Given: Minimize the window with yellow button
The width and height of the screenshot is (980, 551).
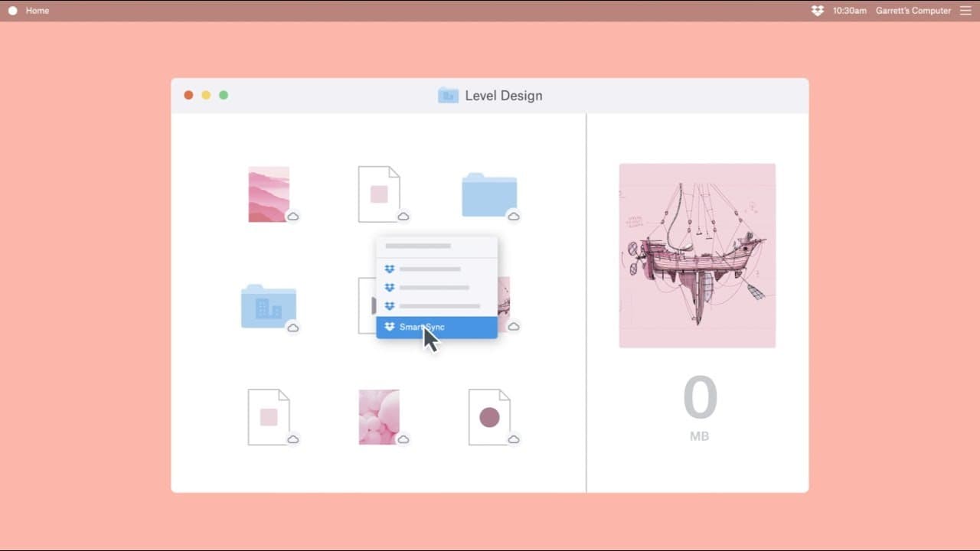Looking at the screenshot, I should [x=206, y=95].
